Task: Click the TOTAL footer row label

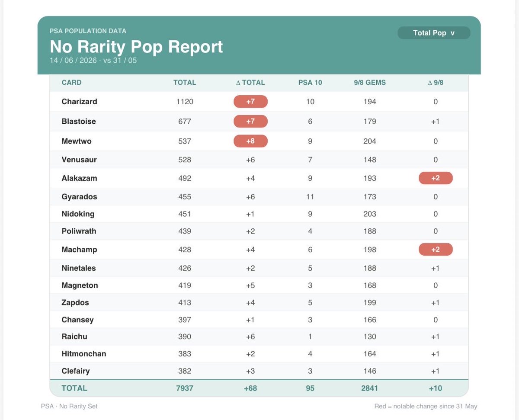Action: point(74,388)
